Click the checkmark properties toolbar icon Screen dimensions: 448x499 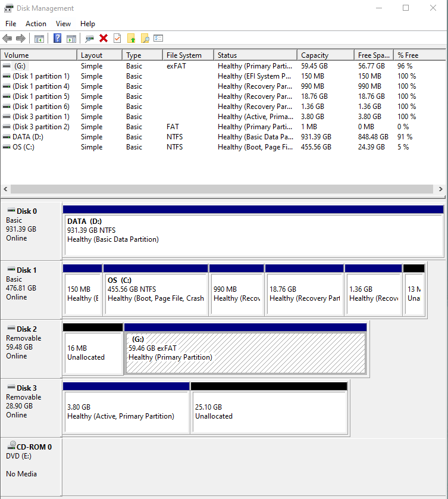[117, 39]
